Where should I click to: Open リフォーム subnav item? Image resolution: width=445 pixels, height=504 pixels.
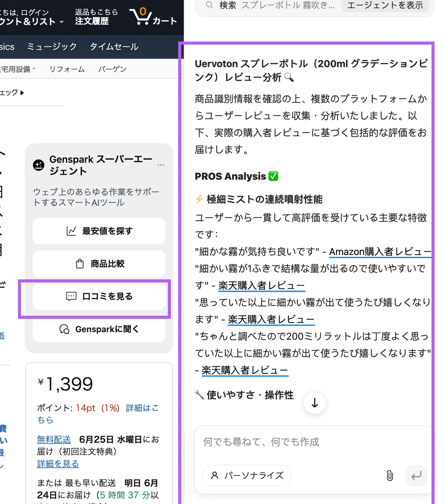pos(67,69)
